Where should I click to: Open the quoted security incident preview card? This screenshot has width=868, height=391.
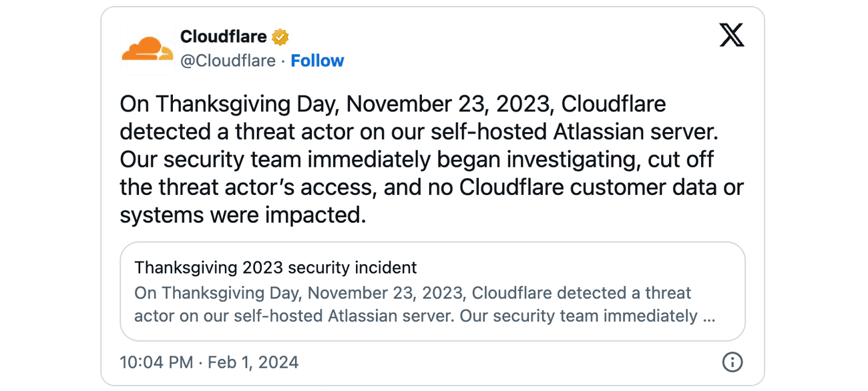(433, 292)
